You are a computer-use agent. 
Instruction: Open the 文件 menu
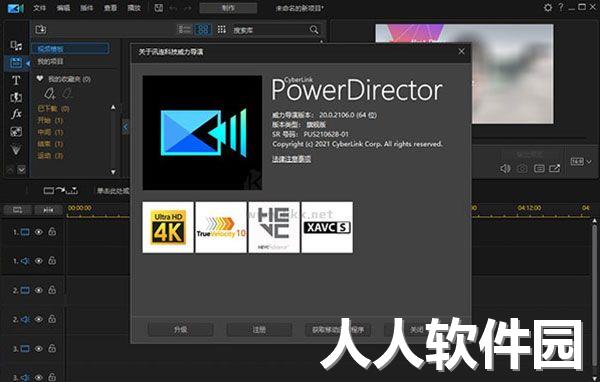pyautogui.click(x=39, y=8)
